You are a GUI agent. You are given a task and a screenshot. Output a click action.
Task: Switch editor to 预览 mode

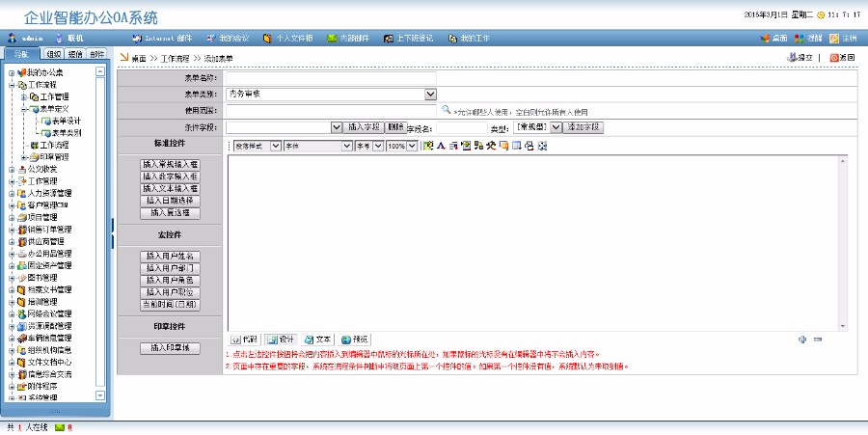pyautogui.click(x=355, y=340)
